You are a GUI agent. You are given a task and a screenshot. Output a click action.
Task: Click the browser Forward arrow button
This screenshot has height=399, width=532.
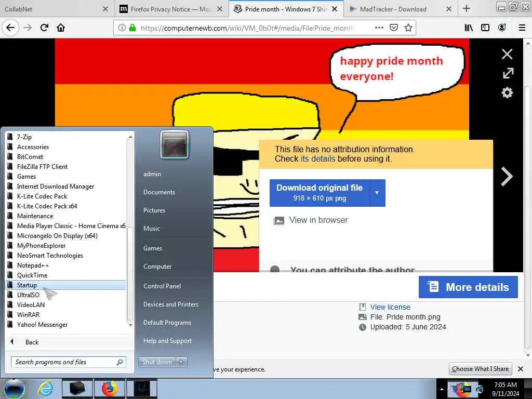(x=28, y=28)
